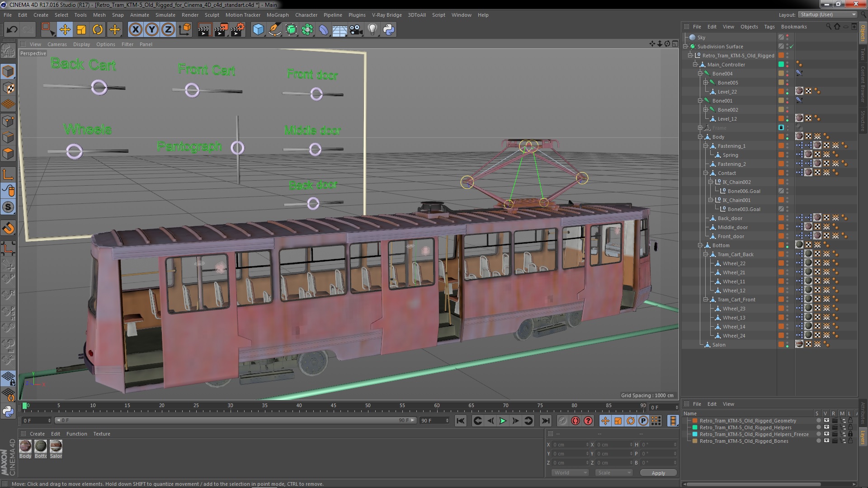Open the Scale coordinate mode dropdown

(613, 473)
